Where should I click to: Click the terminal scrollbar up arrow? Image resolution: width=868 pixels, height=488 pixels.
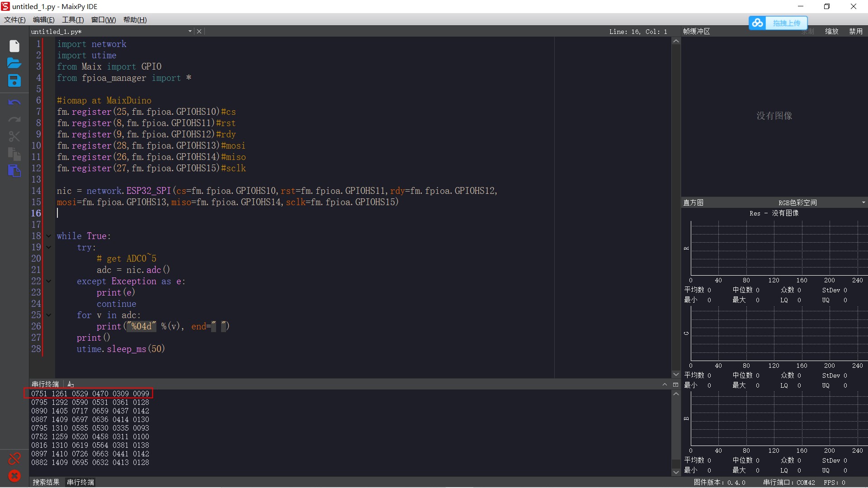[676, 394]
